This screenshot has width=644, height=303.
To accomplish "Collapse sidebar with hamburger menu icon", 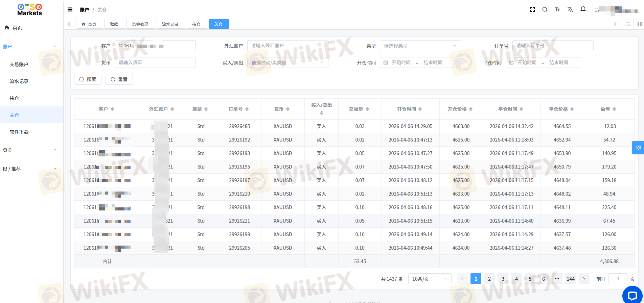I will click(x=70, y=10).
